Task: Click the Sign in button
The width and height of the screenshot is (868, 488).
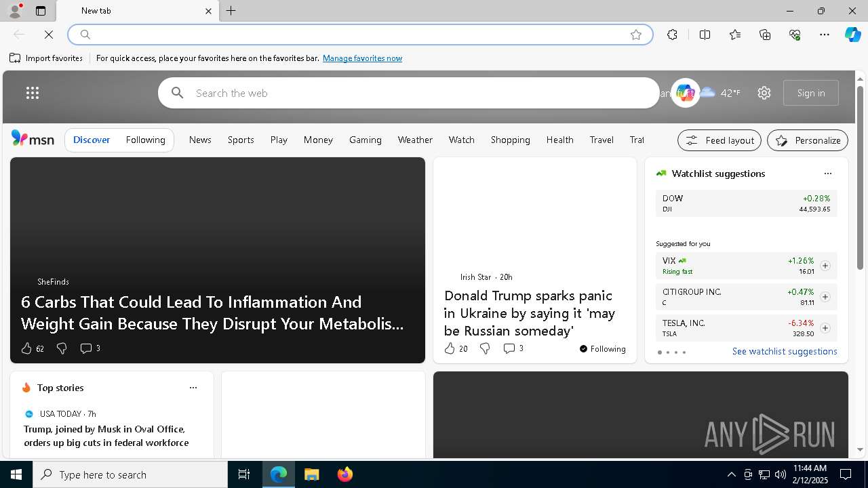Action: click(x=811, y=93)
